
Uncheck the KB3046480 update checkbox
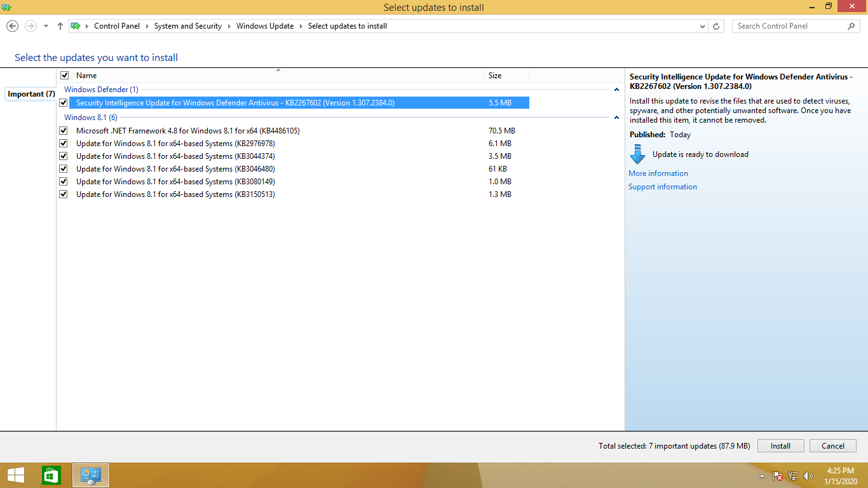click(63, 168)
